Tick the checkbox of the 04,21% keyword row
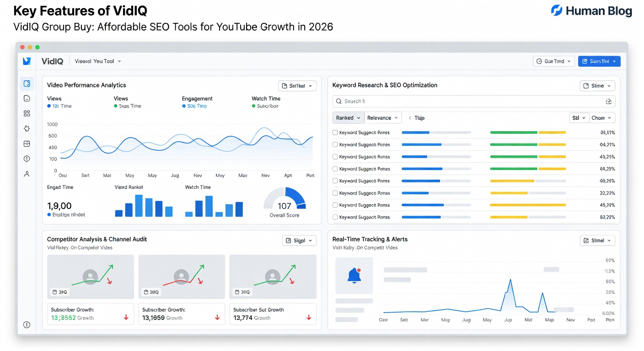The image size is (644, 351). pyautogui.click(x=335, y=144)
